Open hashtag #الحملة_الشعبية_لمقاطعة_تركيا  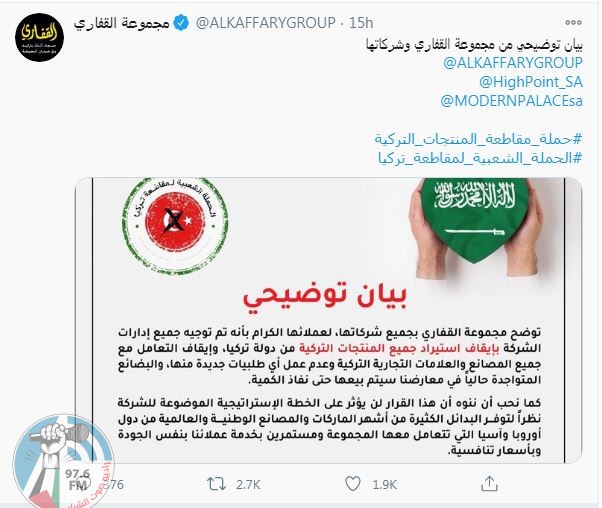pyautogui.click(x=480, y=158)
